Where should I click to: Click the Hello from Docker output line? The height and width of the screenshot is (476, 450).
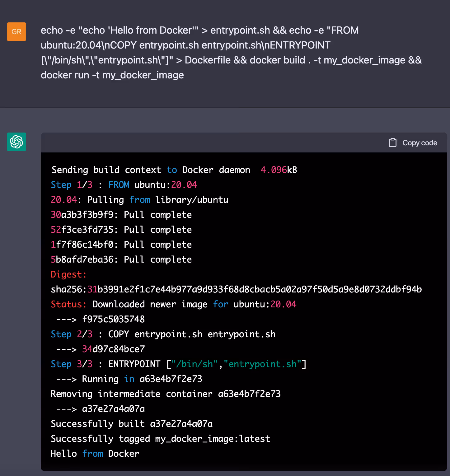point(95,453)
